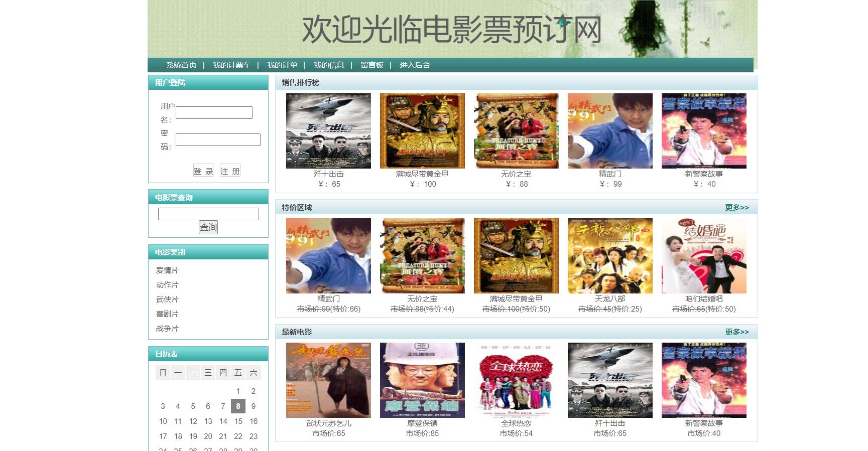This screenshot has width=868, height=451.
Task: Open 我的订单 menu item
Action: point(282,65)
